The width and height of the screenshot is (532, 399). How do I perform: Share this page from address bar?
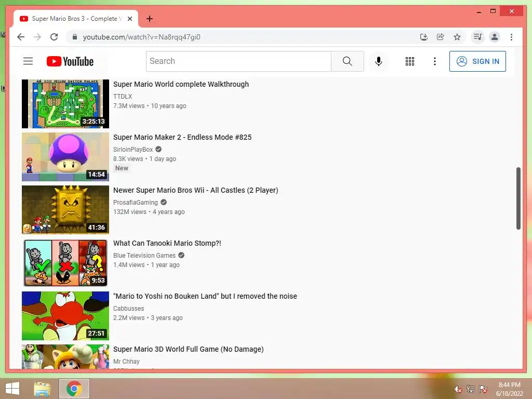(x=441, y=37)
